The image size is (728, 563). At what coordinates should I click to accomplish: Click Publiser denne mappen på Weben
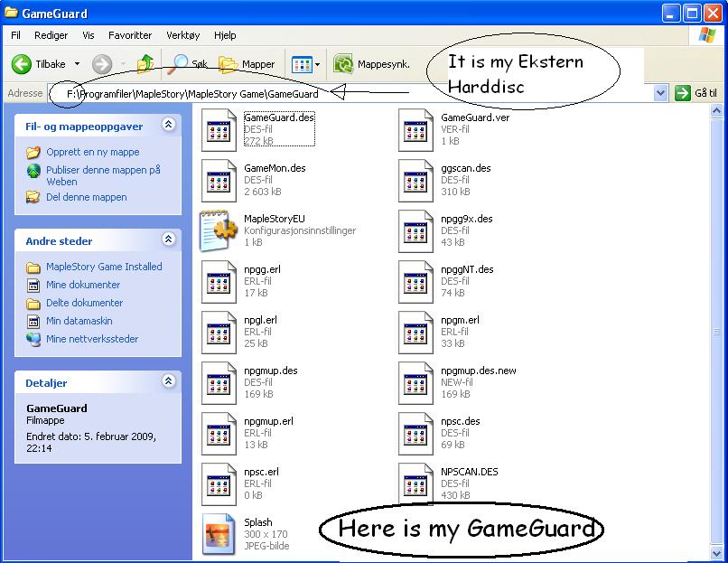pyautogui.click(x=103, y=175)
